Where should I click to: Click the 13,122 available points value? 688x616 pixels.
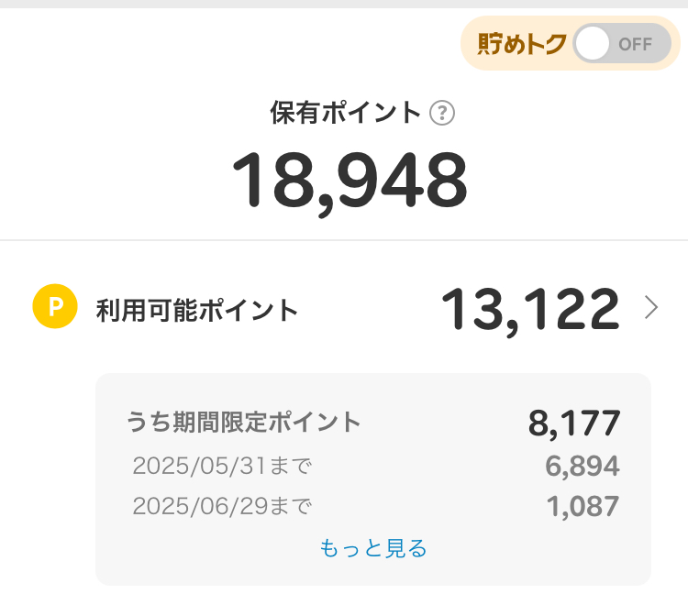530,310
